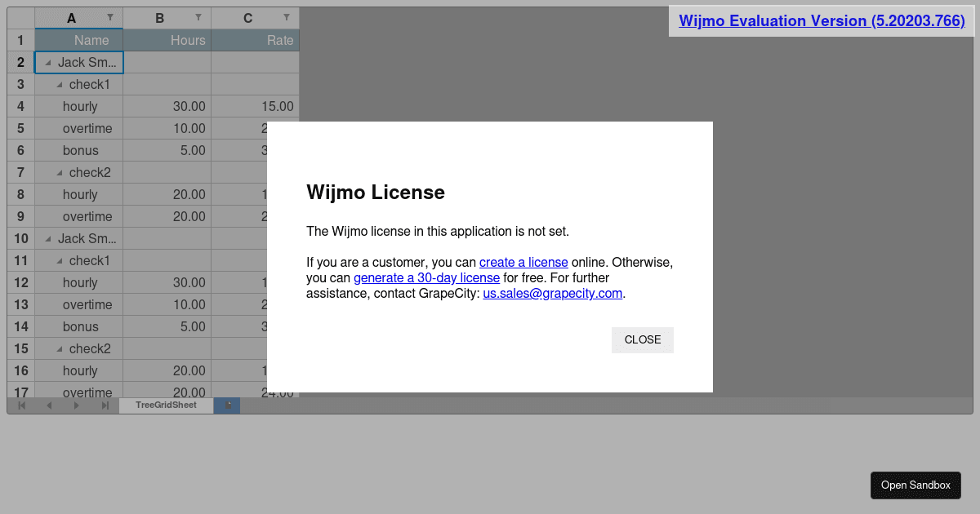Click the Name header cell
980x514 pixels.
pyautogui.click(x=79, y=40)
